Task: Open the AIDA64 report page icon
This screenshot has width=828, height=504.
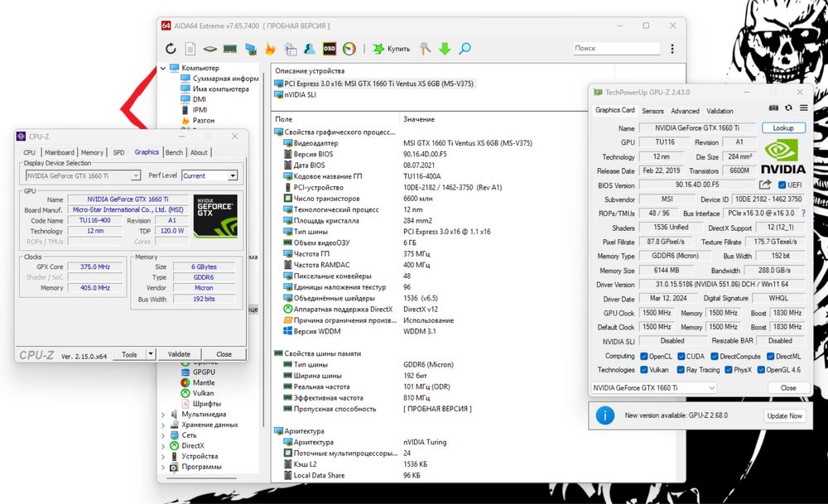Action: [x=190, y=49]
